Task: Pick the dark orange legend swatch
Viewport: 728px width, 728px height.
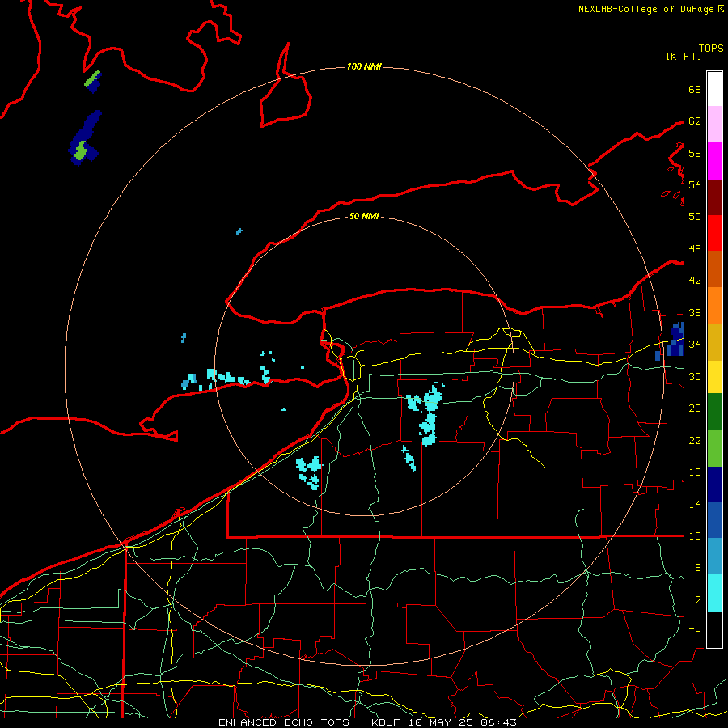Action: 714,269
